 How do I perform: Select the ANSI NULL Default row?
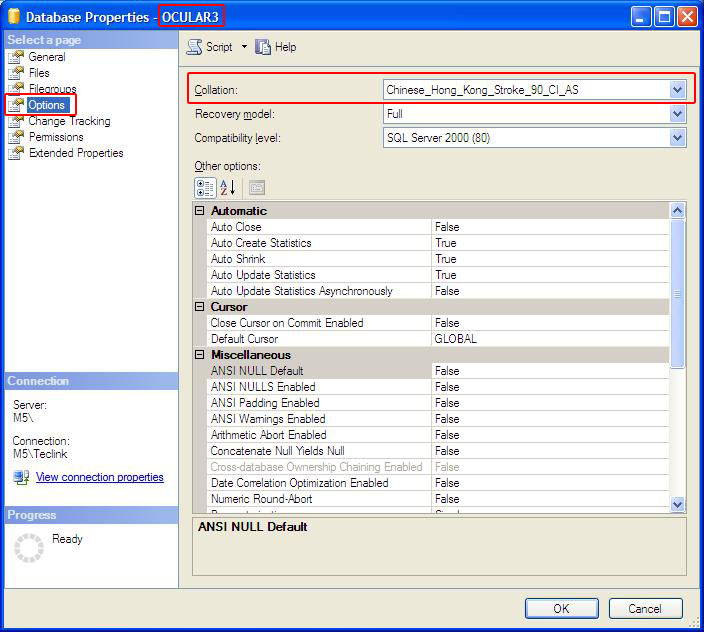438,371
